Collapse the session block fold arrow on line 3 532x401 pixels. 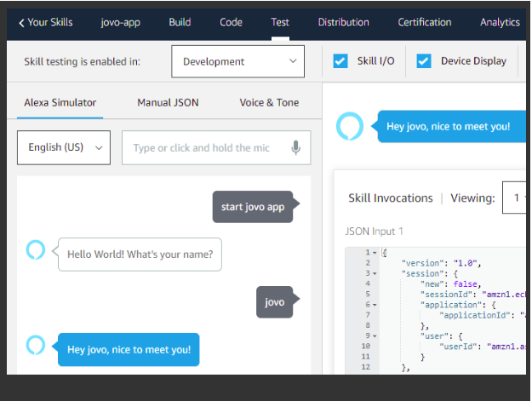point(375,273)
